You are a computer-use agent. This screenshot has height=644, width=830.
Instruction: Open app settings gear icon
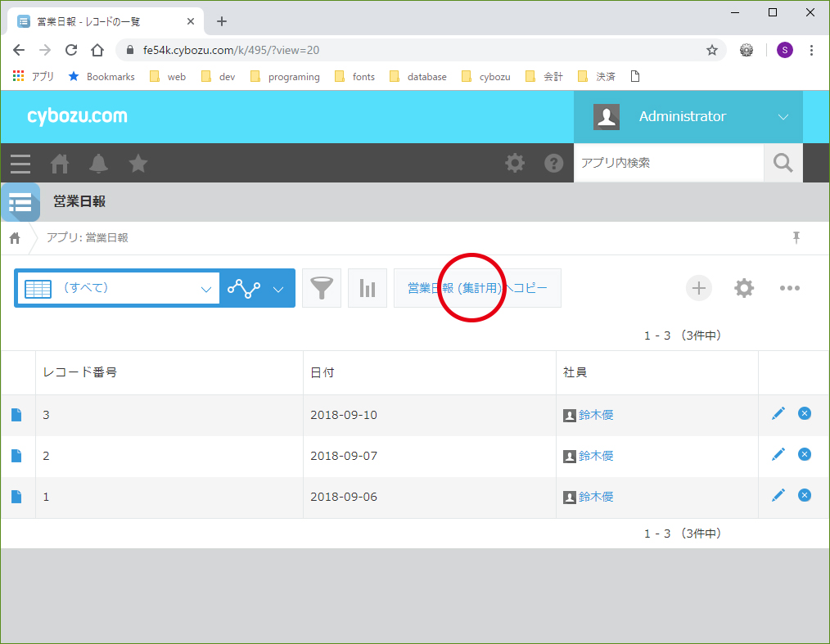744,288
